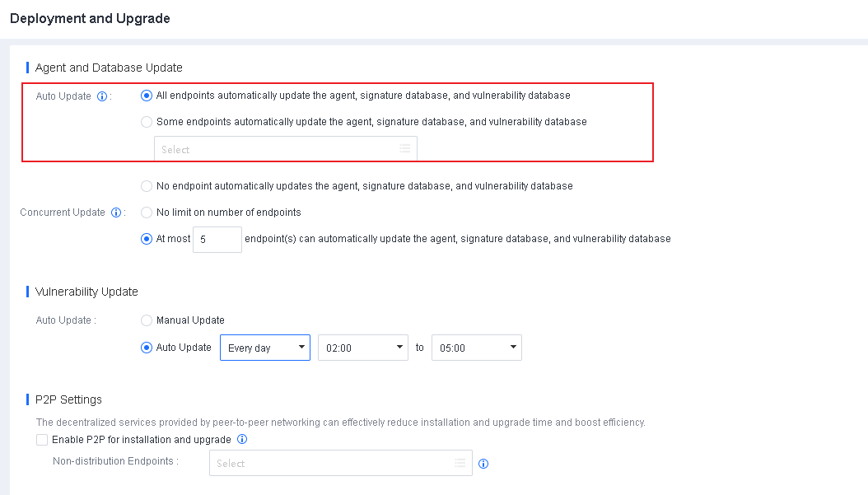Open the Every day frequency dropdown
The height and width of the screenshot is (495, 868).
[264, 348]
